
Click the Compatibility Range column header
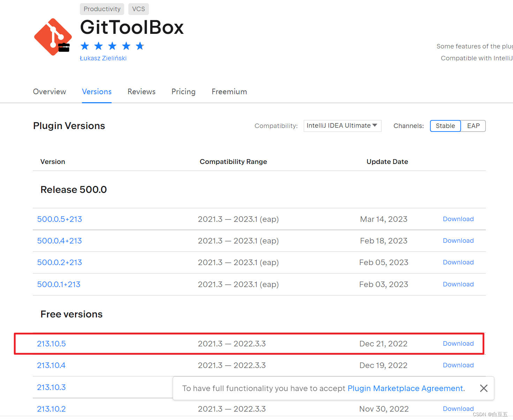pyautogui.click(x=233, y=162)
